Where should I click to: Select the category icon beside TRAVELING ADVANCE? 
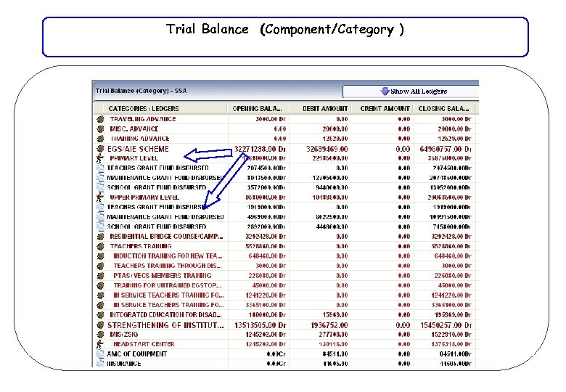[100, 119]
